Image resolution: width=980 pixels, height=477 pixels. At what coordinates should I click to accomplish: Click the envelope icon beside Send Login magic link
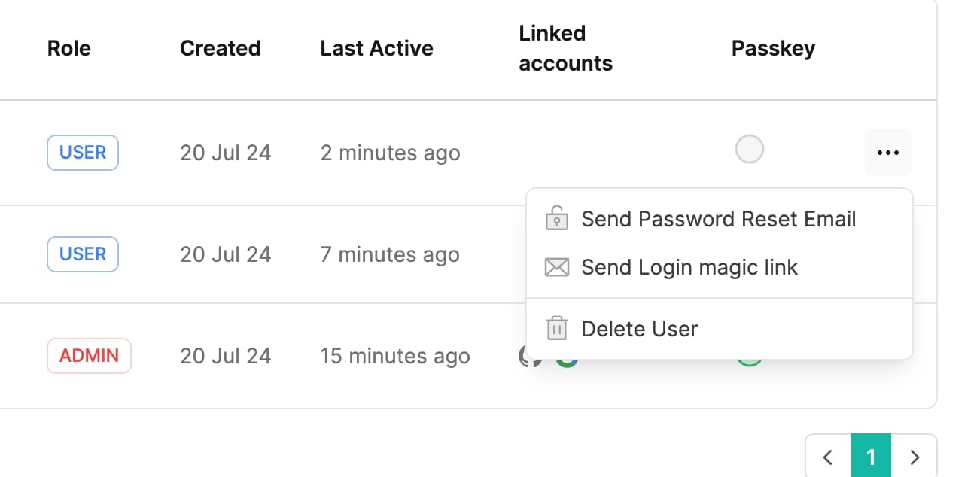point(556,267)
